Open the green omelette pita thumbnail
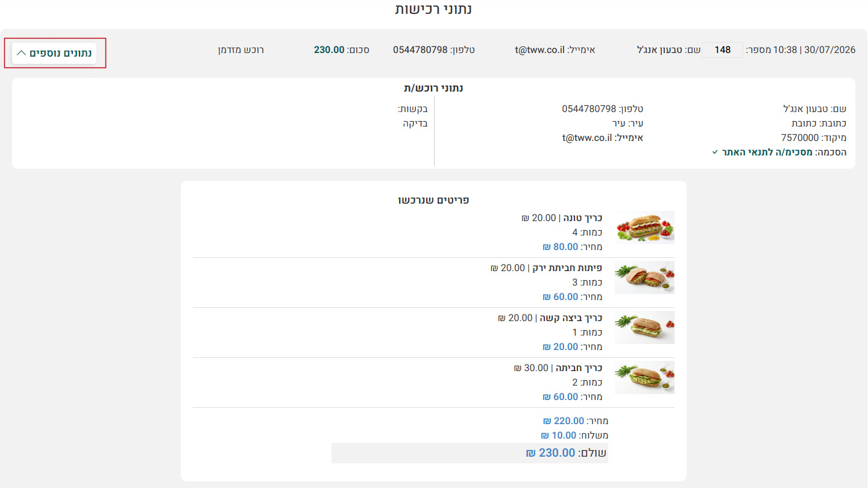Image resolution: width=868 pixels, height=488 pixels. pos(645,277)
